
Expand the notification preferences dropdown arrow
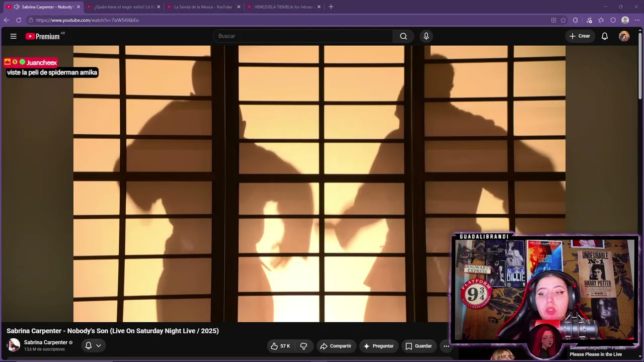99,346
